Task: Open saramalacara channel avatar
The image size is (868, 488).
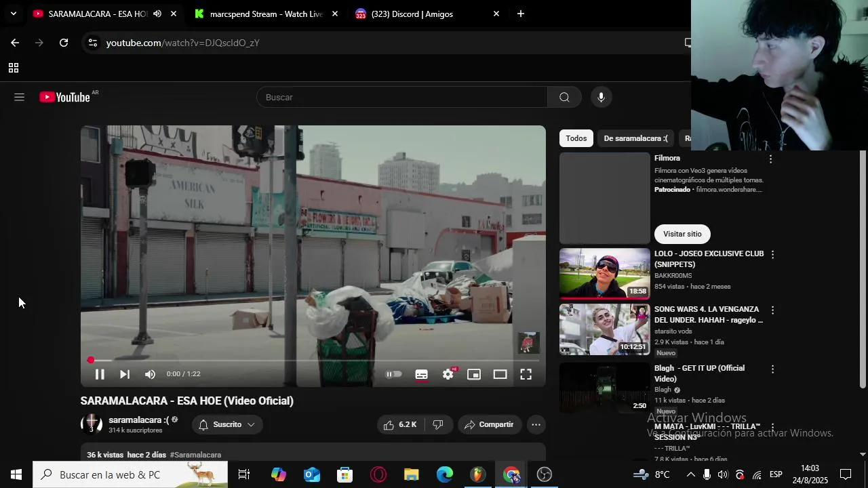Action: point(92,424)
